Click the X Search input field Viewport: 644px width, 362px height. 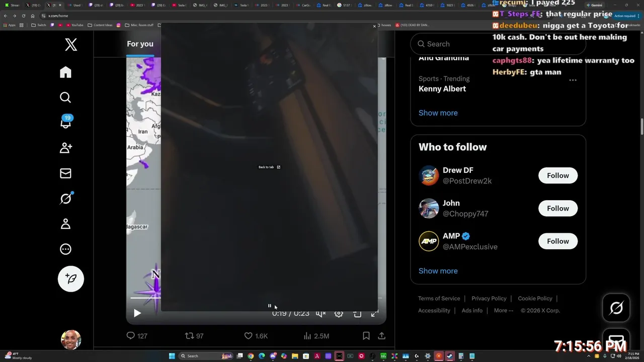tap(498, 44)
